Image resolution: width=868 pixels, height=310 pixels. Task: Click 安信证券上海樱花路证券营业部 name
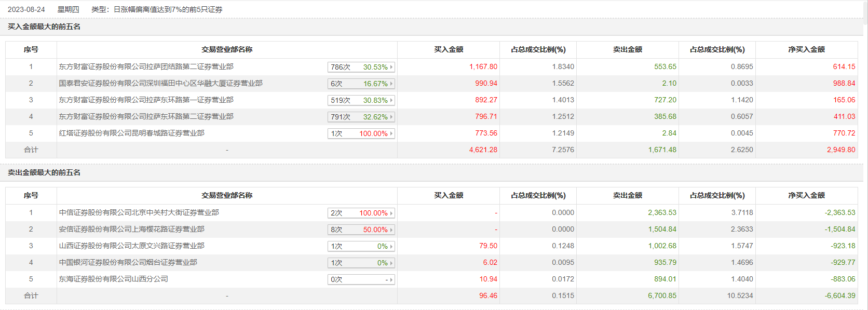131,230
